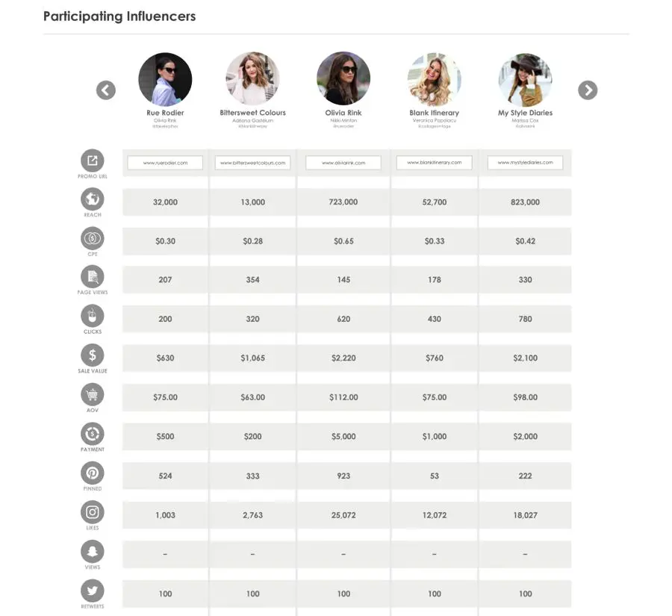The width and height of the screenshot is (672, 616).
Task: Click the Pinterest Pinned icon
Action: tap(93, 473)
